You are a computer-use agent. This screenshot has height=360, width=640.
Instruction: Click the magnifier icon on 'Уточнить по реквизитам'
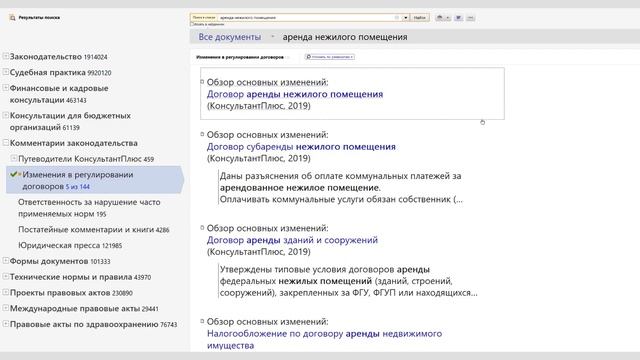[309, 57]
